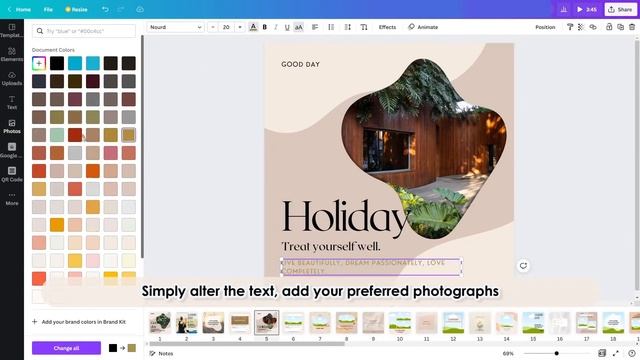Select page 1 thumbnail
The image size is (640, 360).
160,322
